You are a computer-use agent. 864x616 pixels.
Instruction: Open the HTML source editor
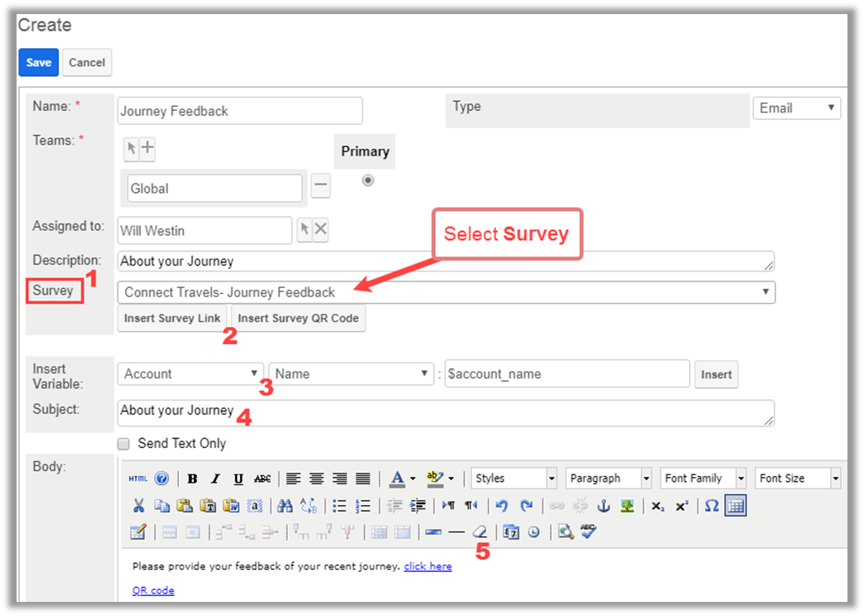click(138, 479)
